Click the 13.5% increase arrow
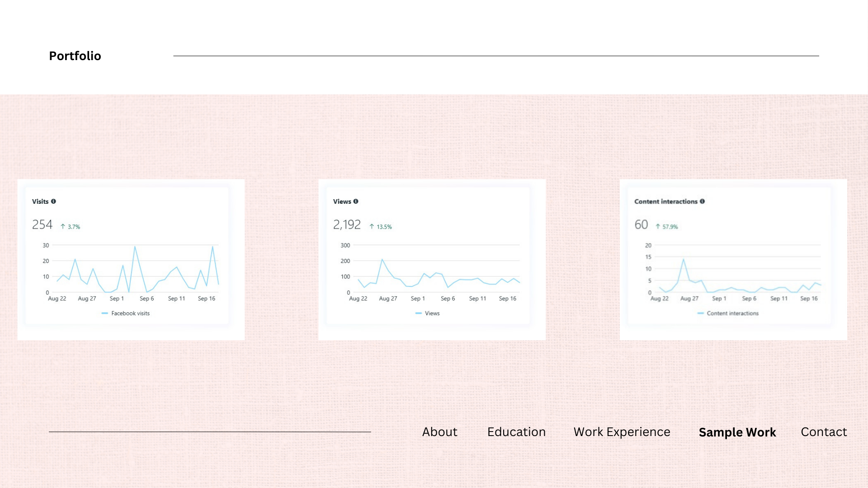The height and width of the screenshot is (488, 868). pyautogui.click(x=372, y=226)
